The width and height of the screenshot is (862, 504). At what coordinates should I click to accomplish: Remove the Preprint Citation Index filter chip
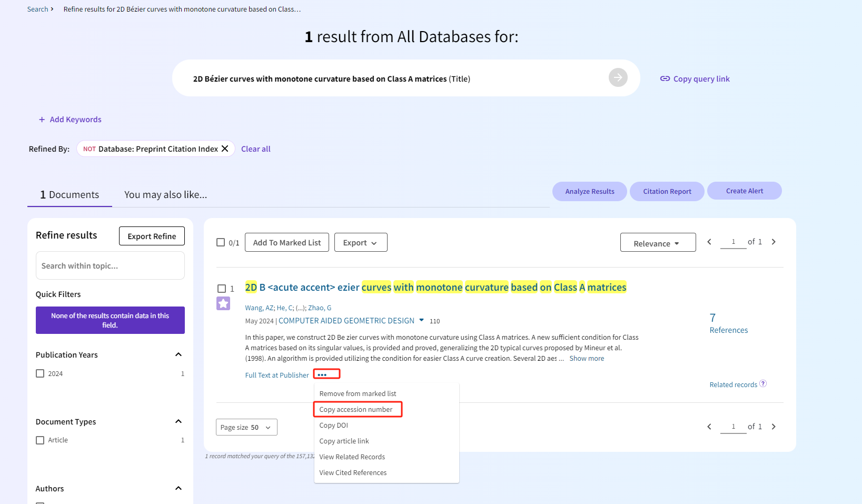click(225, 149)
